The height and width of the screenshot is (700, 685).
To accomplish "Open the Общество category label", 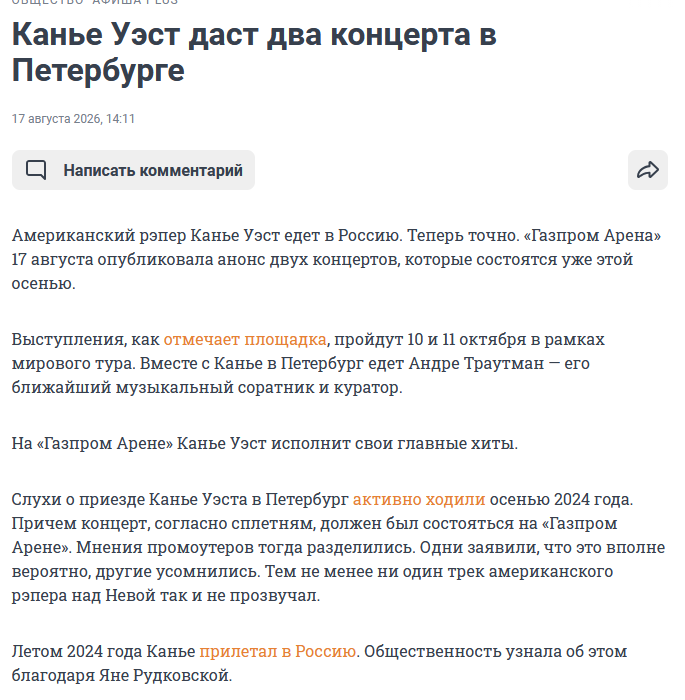I will (x=48, y=2).
